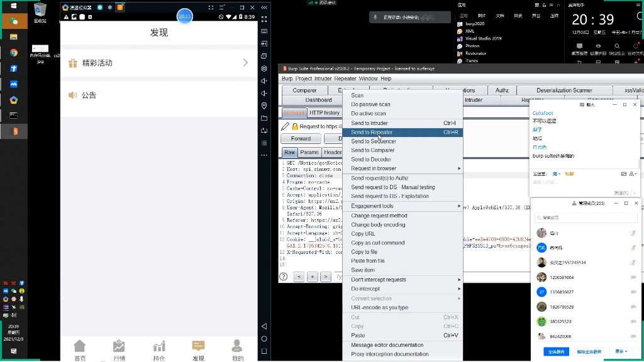Open emulator keyboard mapping icon
Screen dimensions: 644x362
pos(264,31)
